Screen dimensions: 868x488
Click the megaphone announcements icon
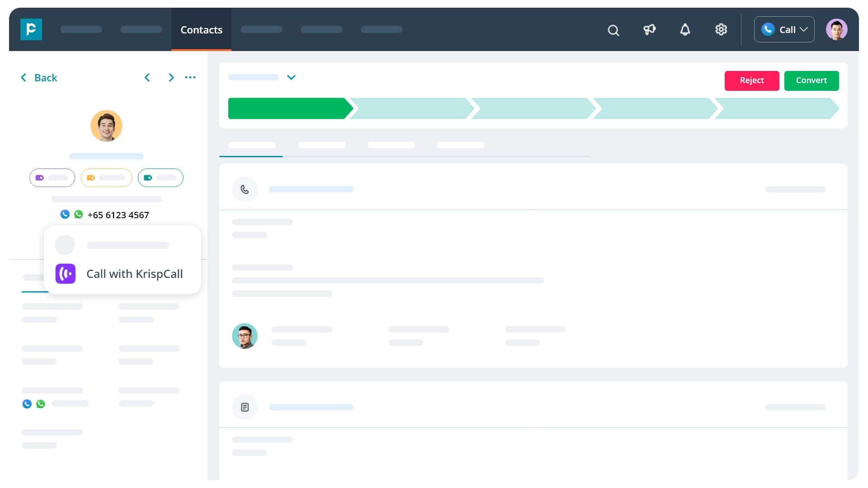tap(650, 29)
